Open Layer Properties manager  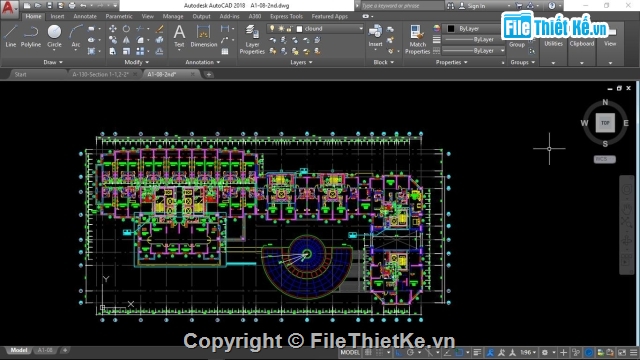click(x=252, y=39)
